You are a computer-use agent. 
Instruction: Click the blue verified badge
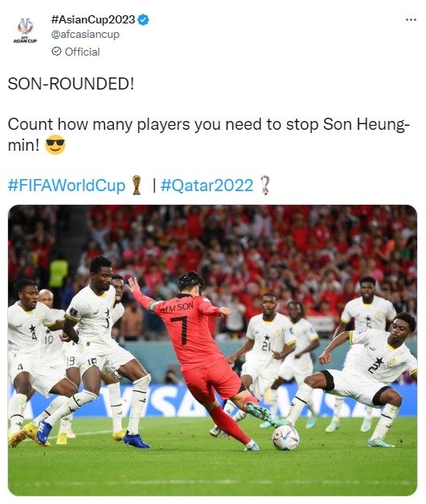coord(144,20)
